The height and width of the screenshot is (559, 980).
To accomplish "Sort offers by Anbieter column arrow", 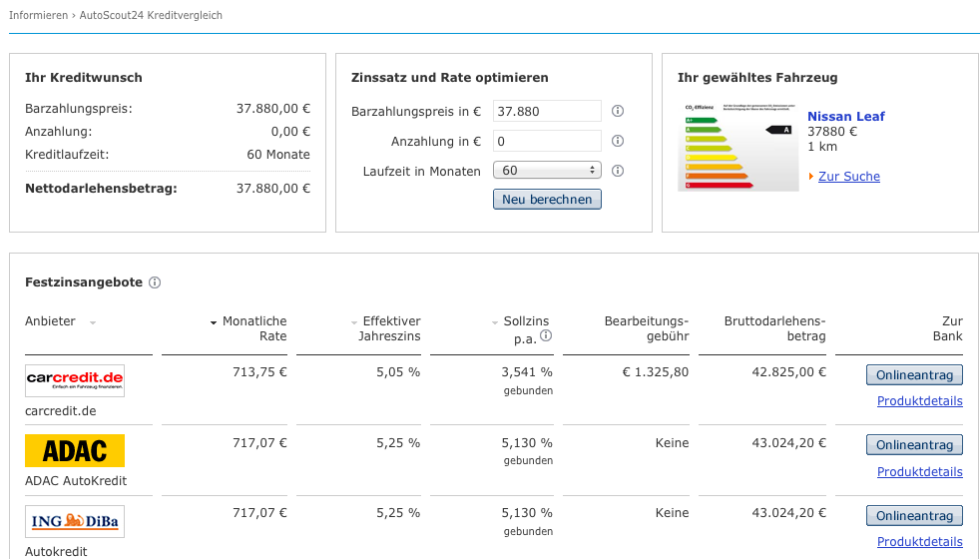I will click(93, 322).
